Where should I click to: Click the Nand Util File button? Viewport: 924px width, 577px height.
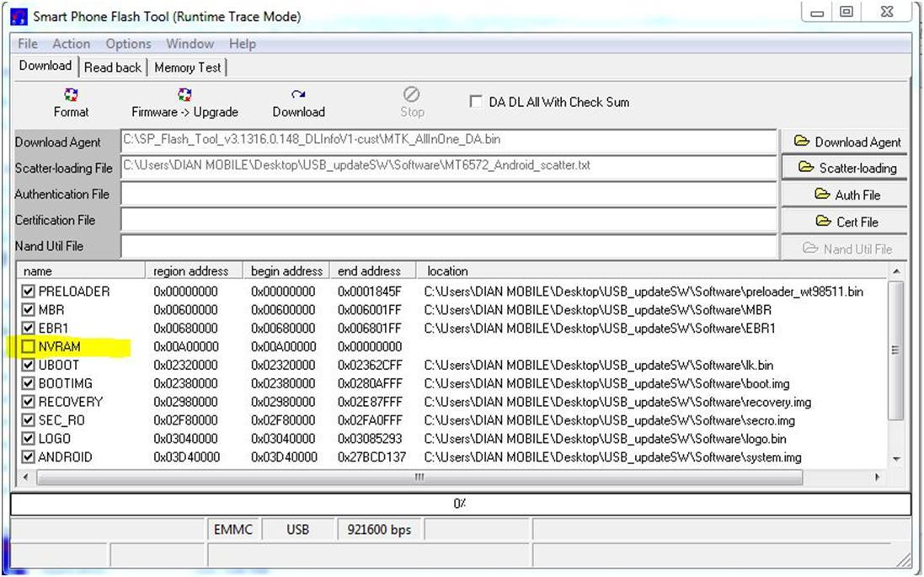pyautogui.click(x=844, y=248)
